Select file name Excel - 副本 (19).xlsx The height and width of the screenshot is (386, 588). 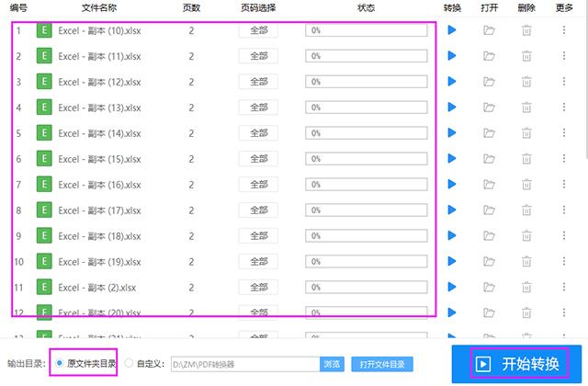coord(99,262)
